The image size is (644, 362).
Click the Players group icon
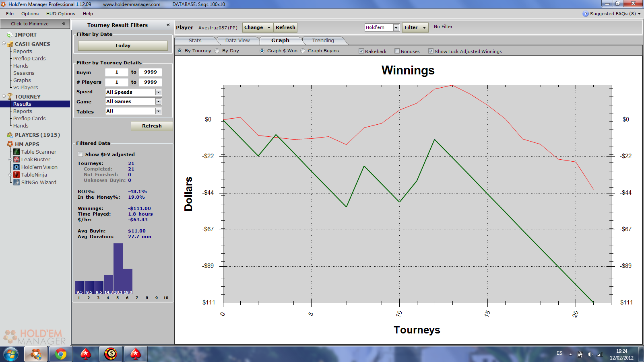coord(10,135)
